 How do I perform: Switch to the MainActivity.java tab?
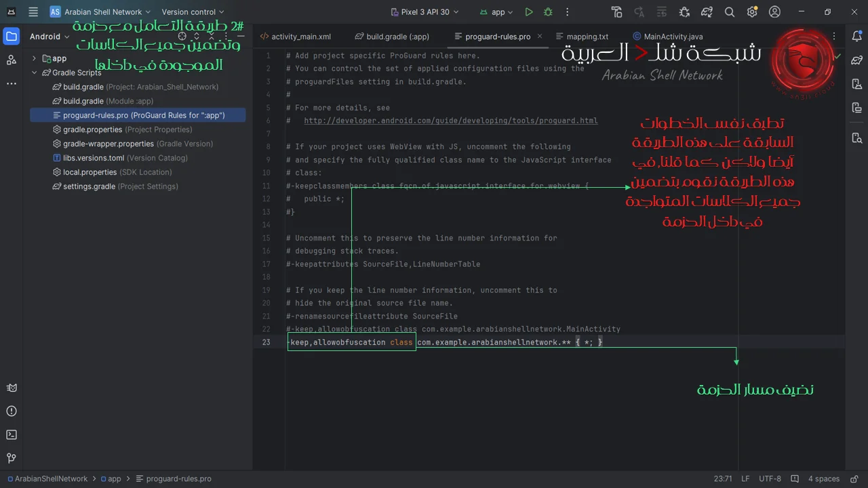click(x=668, y=37)
